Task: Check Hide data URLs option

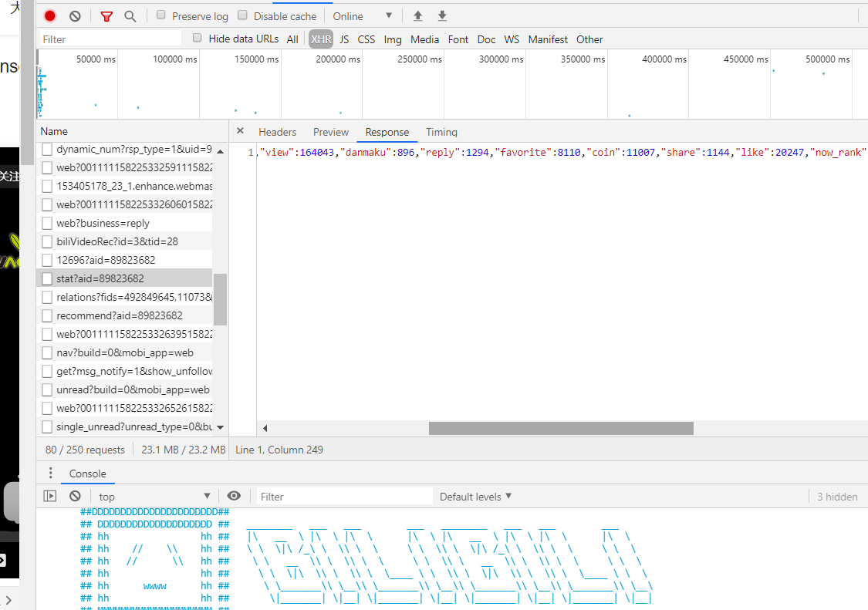Action: 197,38
